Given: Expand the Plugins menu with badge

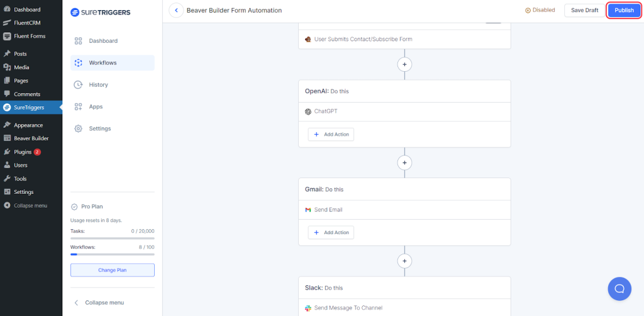Looking at the screenshot, I should click(23, 152).
